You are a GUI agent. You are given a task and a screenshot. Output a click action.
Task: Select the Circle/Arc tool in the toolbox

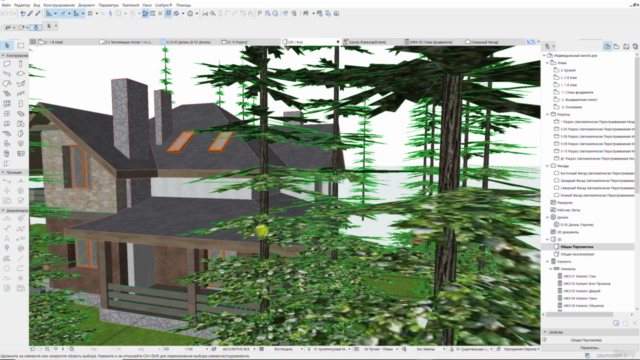pyautogui.click(x=7, y=268)
